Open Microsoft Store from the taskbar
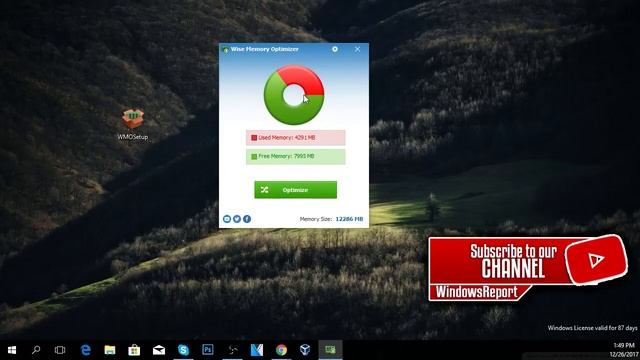Screen dimensions: 640x360 click(134, 350)
